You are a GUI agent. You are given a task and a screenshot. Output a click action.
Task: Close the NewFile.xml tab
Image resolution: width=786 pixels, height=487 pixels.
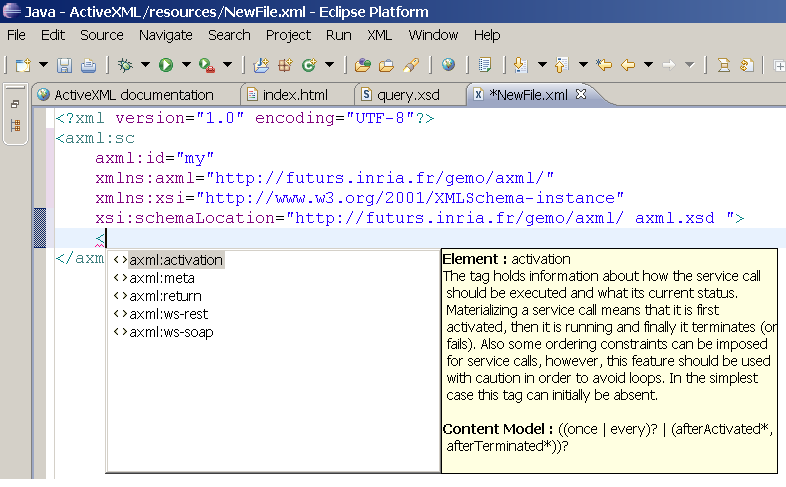(581, 94)
